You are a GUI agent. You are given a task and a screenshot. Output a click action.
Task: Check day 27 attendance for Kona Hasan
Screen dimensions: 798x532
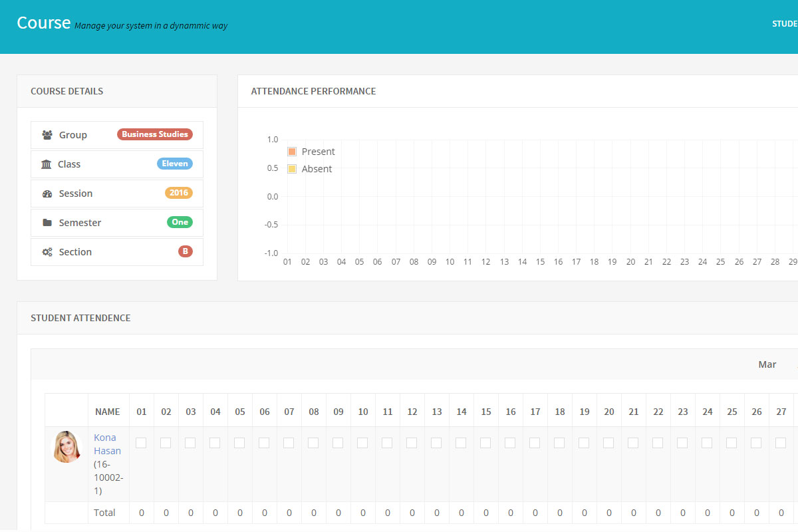click(781, 443)
